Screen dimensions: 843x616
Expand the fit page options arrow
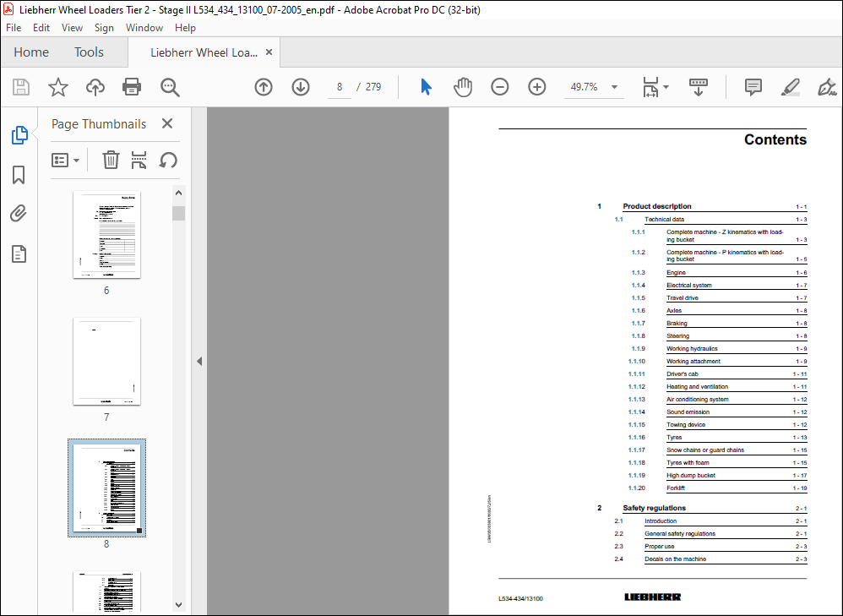click(x=666, y=87)
